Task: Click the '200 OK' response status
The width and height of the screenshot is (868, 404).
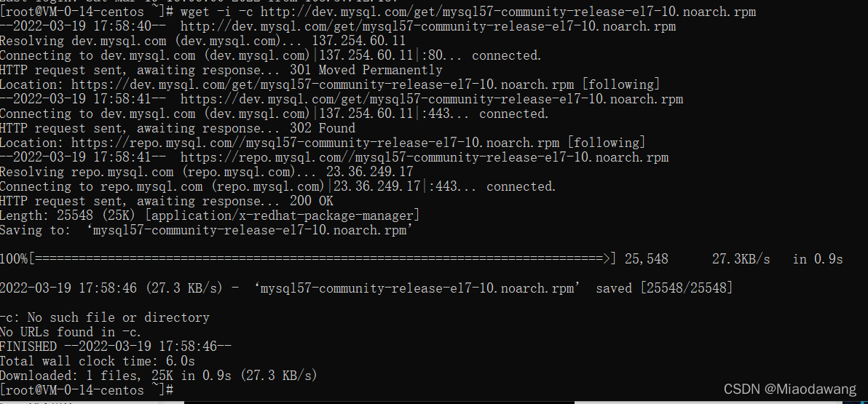Action: 315,201
